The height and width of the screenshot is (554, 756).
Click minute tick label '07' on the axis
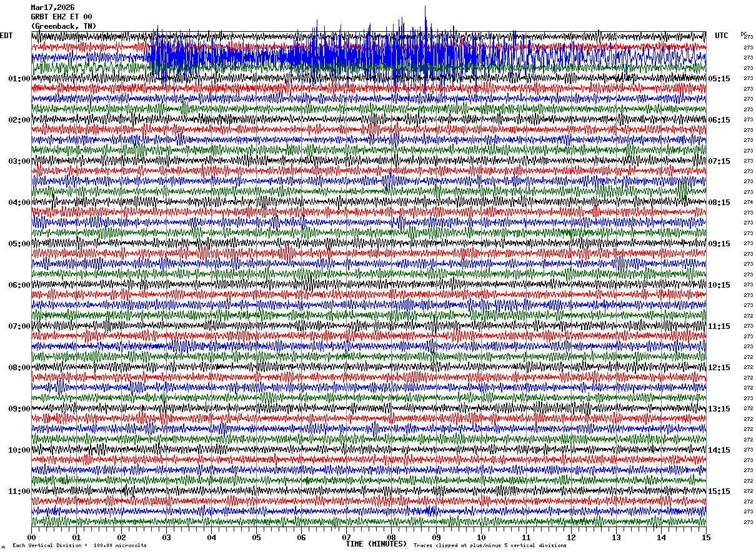click(347, 537)
